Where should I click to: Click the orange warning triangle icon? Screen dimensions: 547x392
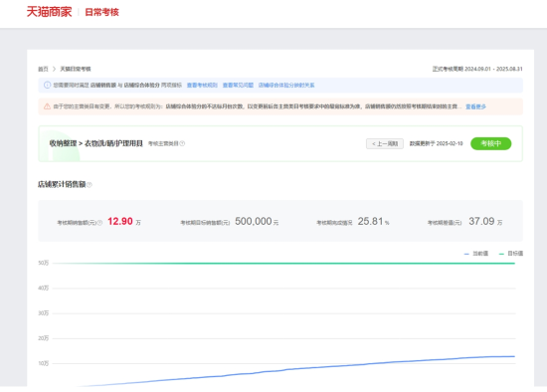pos(47,106)
